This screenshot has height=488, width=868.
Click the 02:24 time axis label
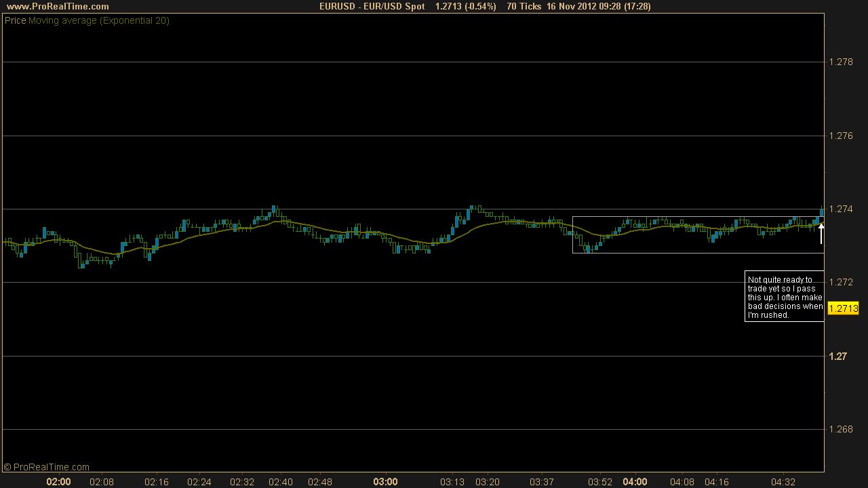[x=199, y=482]
